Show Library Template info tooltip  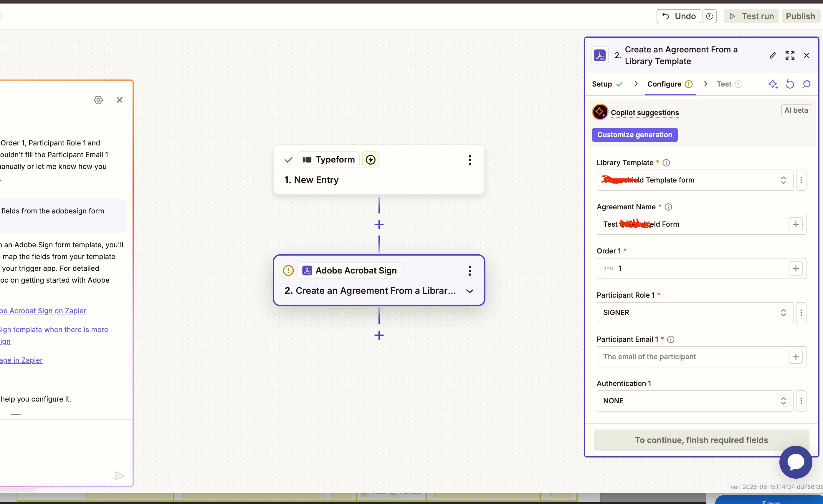pos(666,163)
